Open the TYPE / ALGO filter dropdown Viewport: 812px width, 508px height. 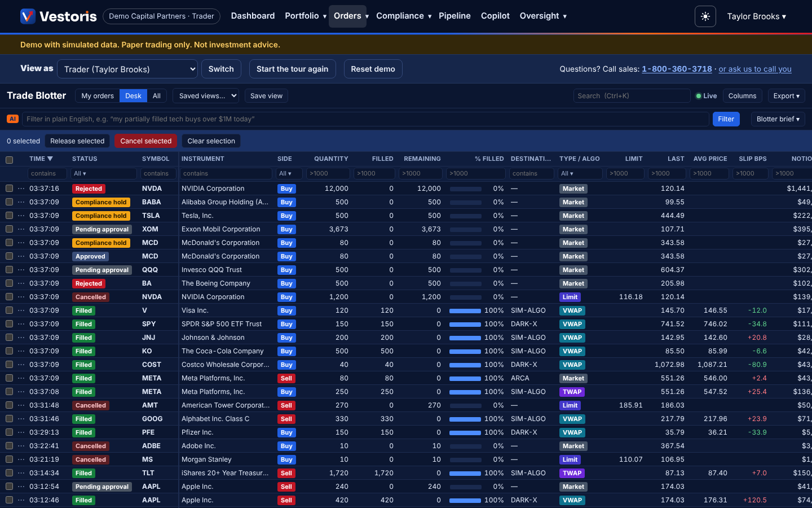tap(581, 173)
